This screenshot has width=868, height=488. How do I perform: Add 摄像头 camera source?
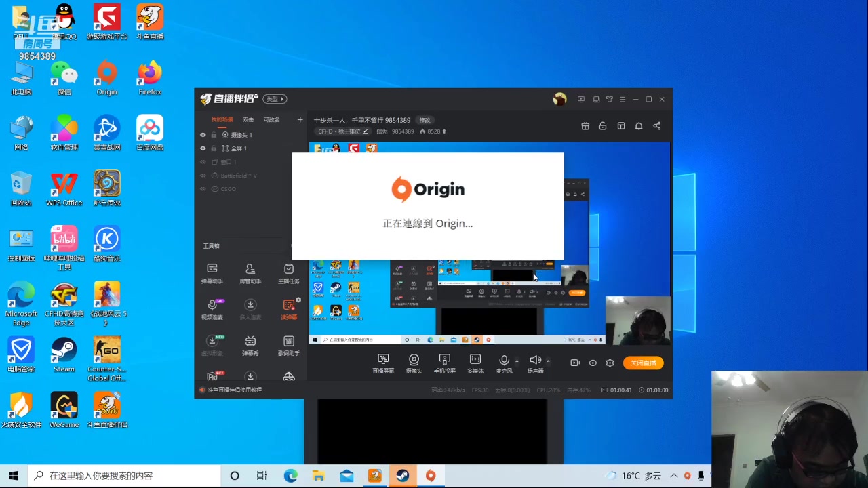414,363
